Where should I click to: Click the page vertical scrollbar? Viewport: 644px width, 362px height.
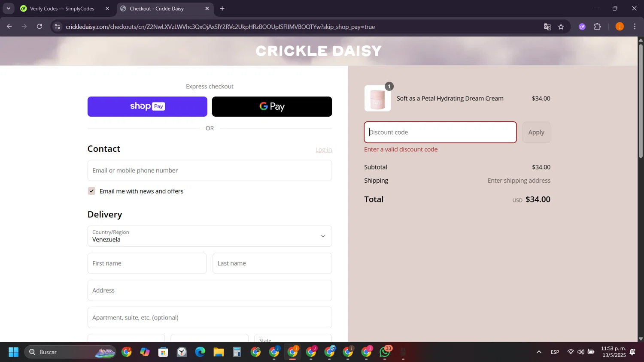coord(641,100)
